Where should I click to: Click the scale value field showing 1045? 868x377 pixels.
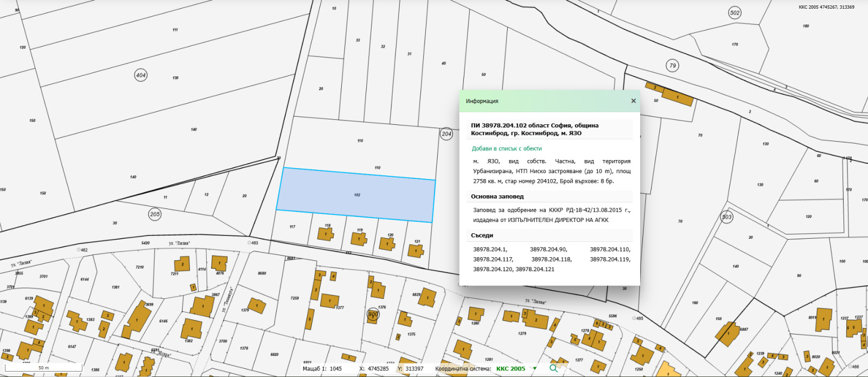pos(336,369)
